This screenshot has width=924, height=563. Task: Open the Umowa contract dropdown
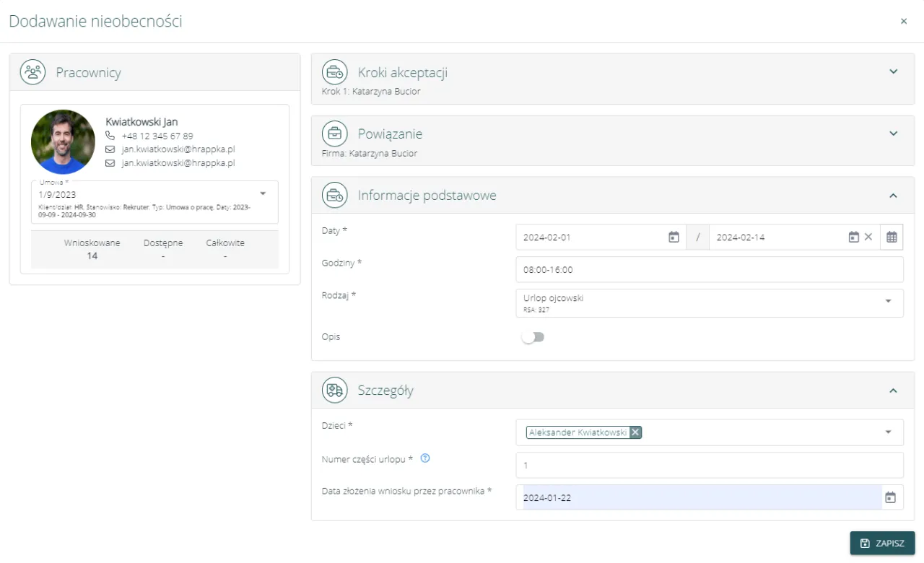click(x=263, y=193)
